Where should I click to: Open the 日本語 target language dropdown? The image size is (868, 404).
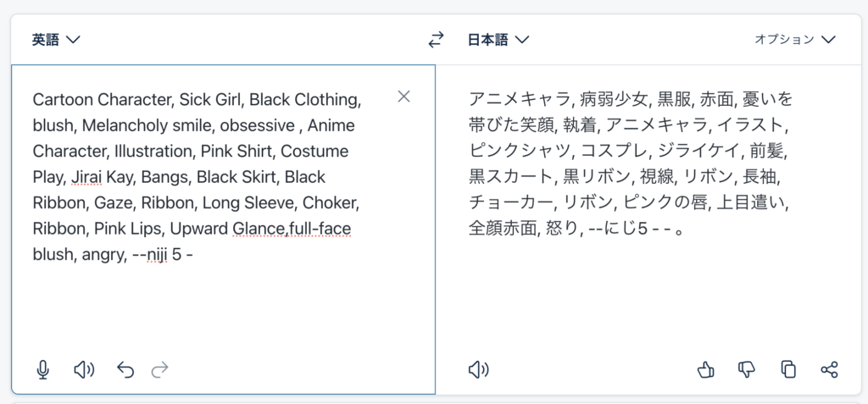(498, 39)
